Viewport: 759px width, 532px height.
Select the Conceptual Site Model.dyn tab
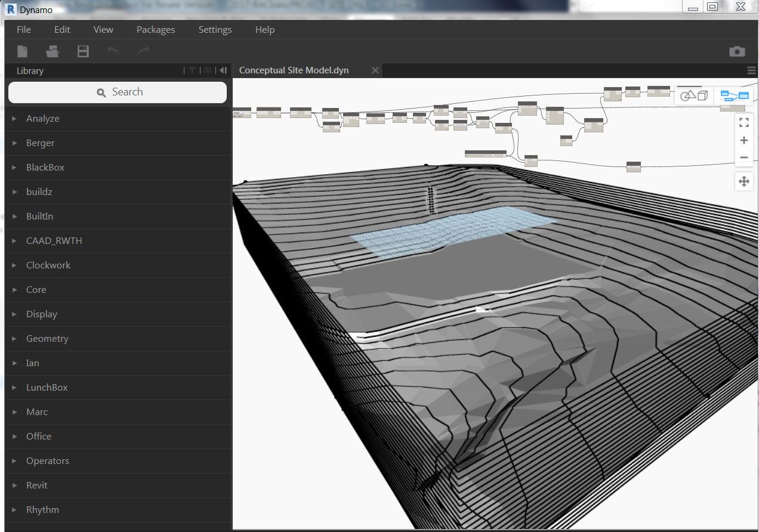[x=294, y=70]
